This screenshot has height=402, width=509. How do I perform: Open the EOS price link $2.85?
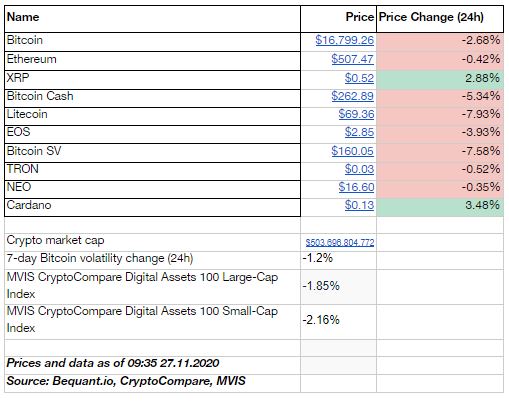pyautogui.click(x=359, y=132)
